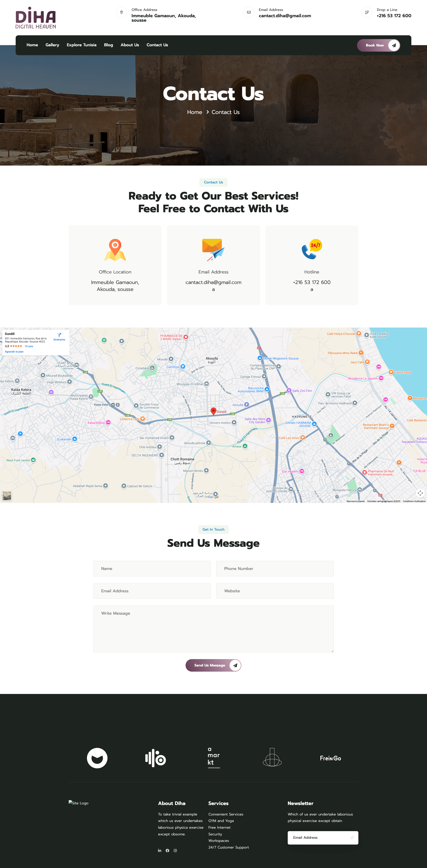Open the Gallery menu item
The height and width of the screenshot is (868, 427).
pyautogui.click(x=52, y=45)
